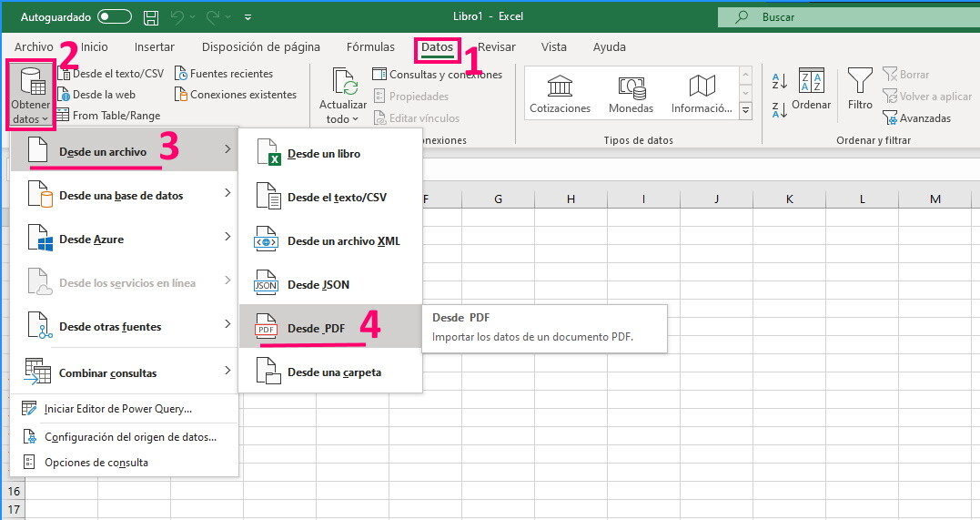
Task: Select column G header
Action: (x=498, y=199)
